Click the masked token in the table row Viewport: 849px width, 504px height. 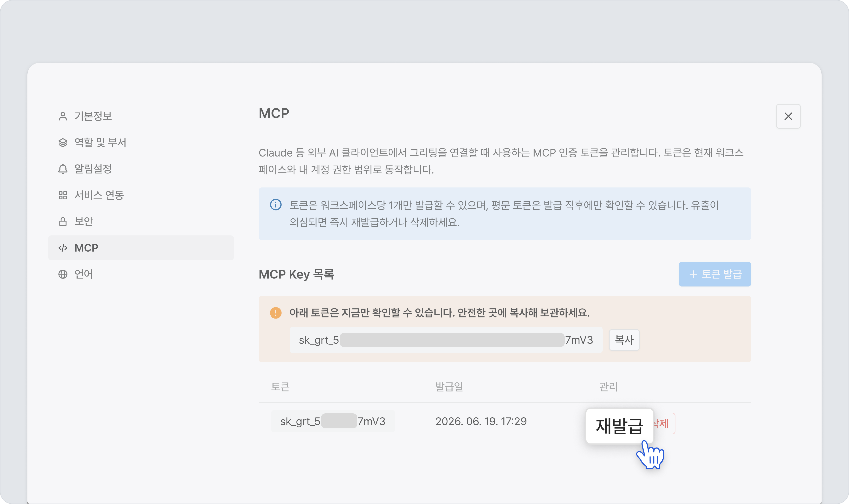tap(333, 421)
